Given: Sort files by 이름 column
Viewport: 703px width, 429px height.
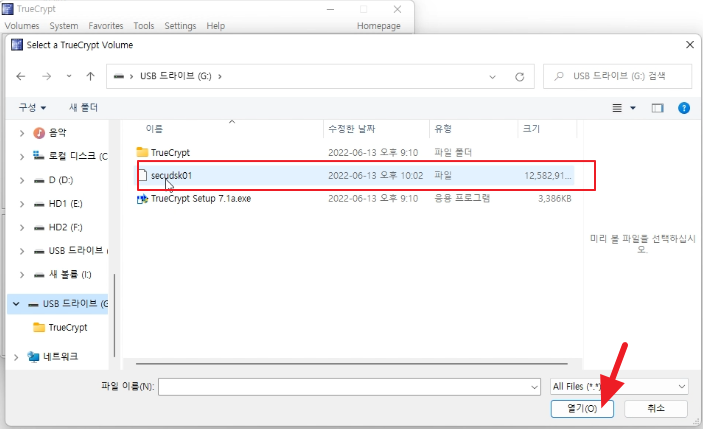Looking at the screenshot, I should click(x=154, y=129).
